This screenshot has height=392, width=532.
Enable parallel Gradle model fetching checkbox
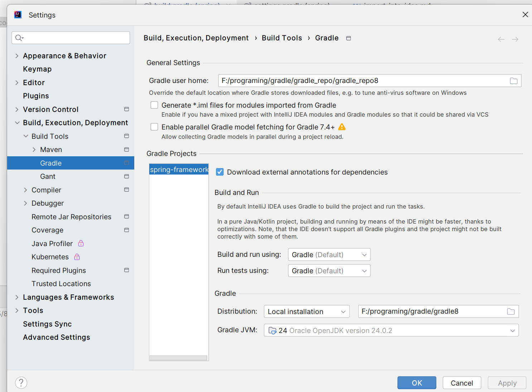click(x=154, y=127)
